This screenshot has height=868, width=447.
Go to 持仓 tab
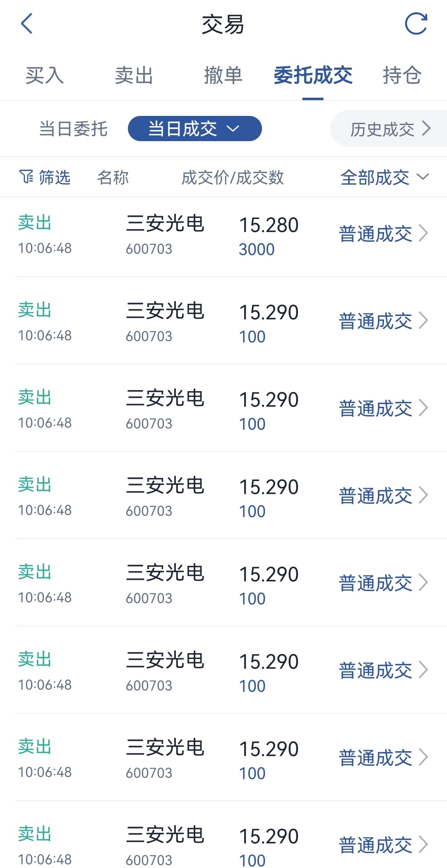(401, 75)
